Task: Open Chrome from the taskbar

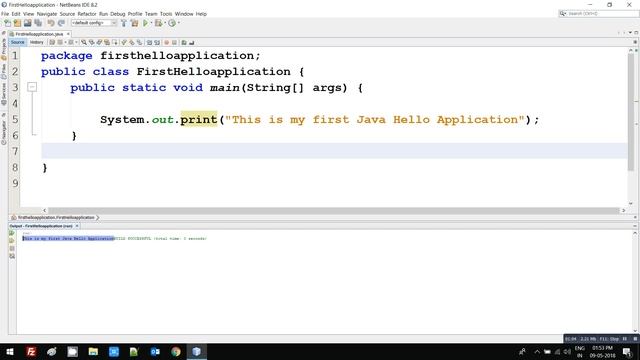Action: [x=176, y=352]
